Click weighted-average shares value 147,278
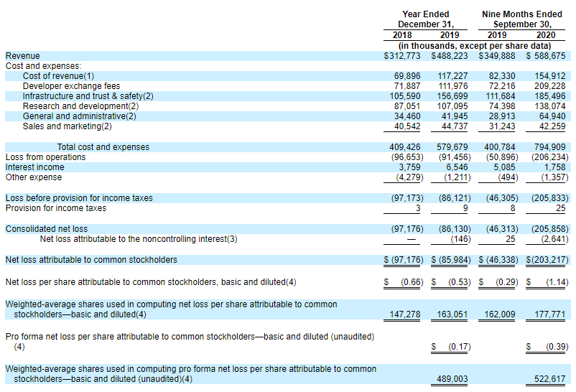 (x=405, y=314)
